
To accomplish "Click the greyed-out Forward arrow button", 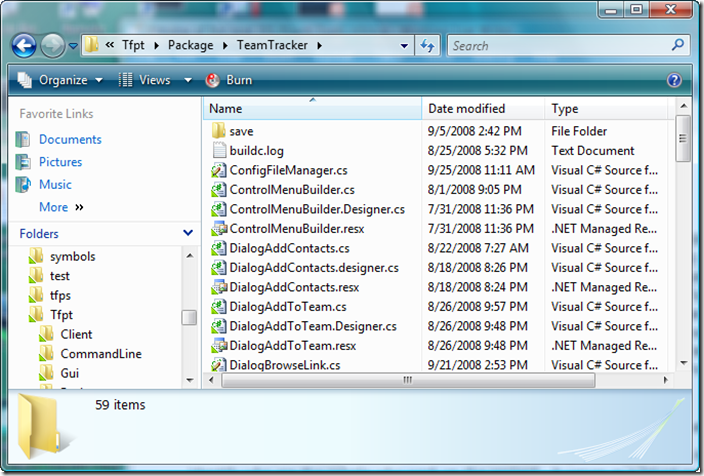I will [53, 45].
